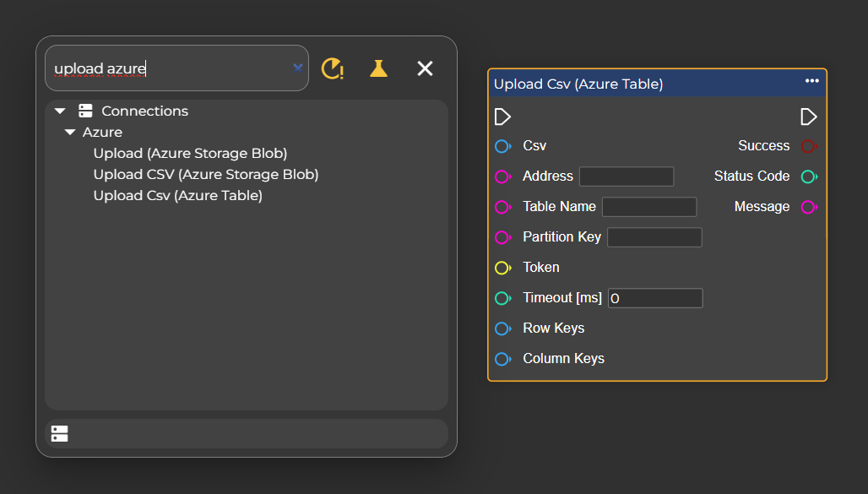Click the Status Code output port
This screenshot has height=494, width=868.
(808, 176)
